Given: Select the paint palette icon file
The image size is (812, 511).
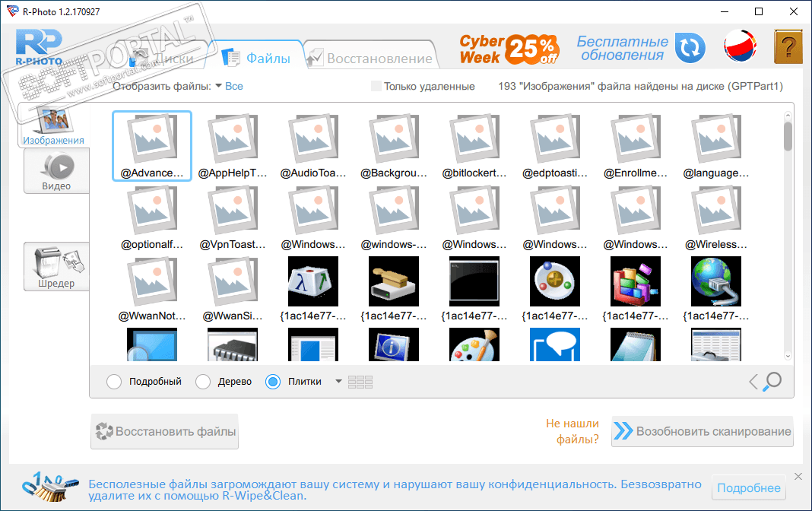Looking at the screenshot, I should [474, 344].
